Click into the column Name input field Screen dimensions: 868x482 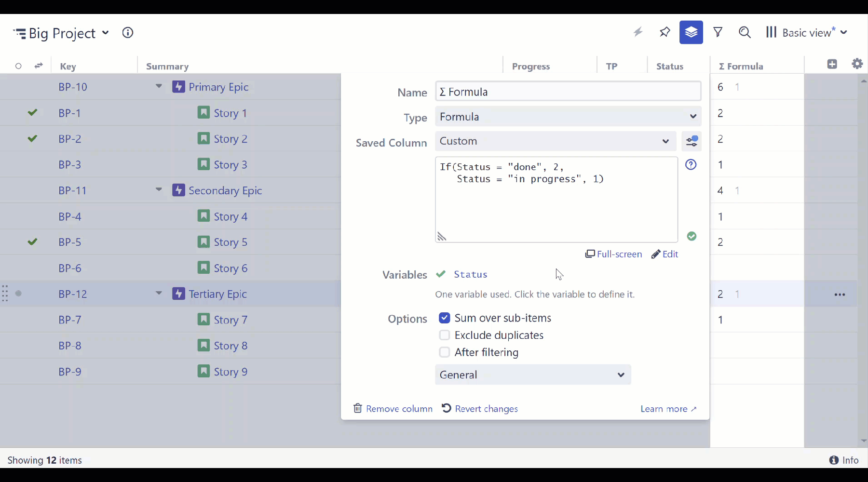(x=568, y=92)
